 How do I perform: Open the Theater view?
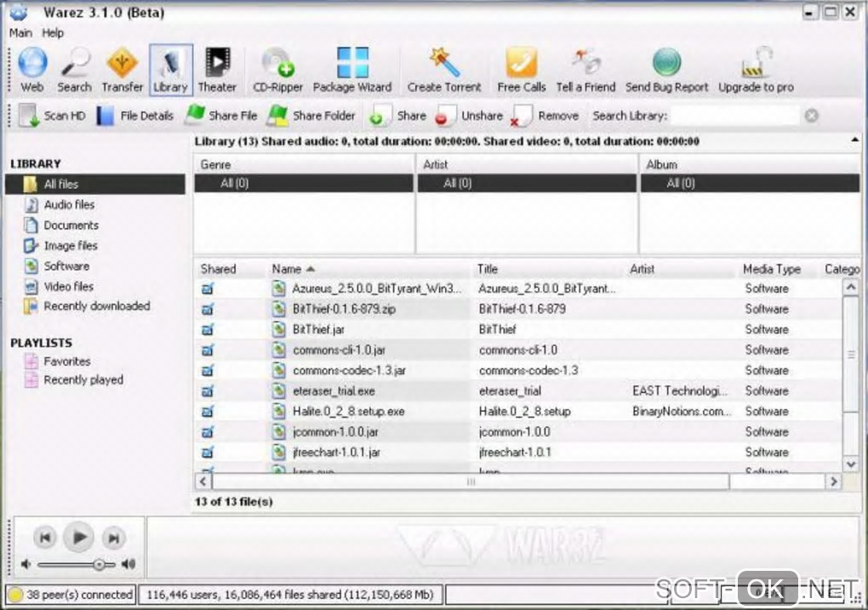click(217, 70)
